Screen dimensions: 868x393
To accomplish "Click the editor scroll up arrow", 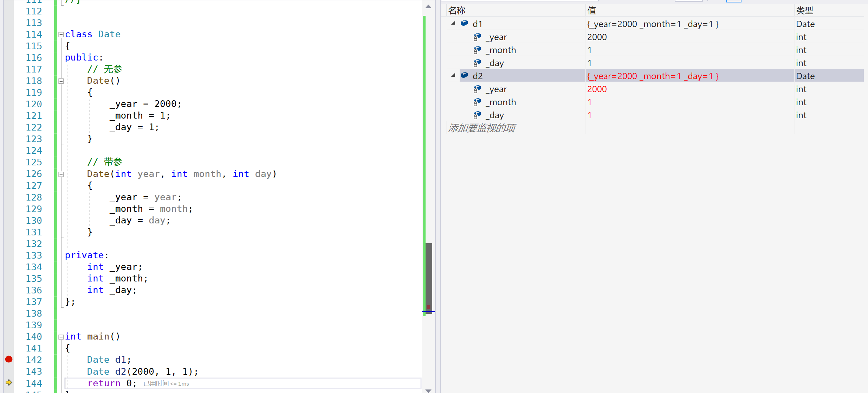I will click(428, 6).
